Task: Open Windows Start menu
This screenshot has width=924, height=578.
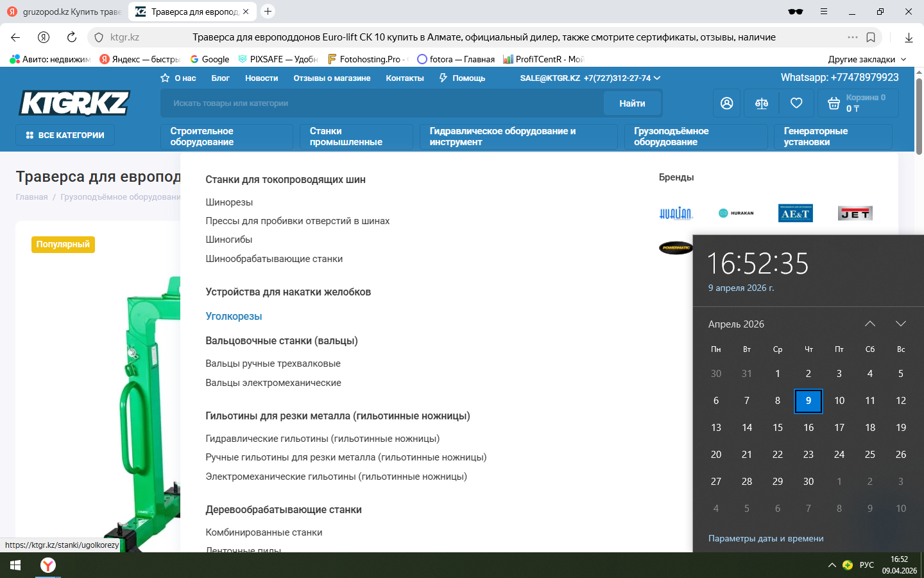Action: coord(15,565)
